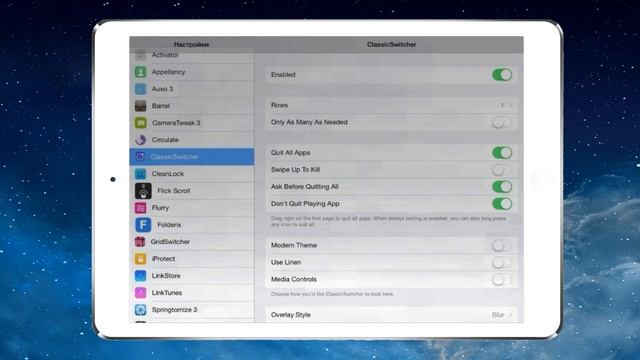640x360 pixels.
Task: Select the ClassicSwitcher sidebar row
Action: [192, 157]
